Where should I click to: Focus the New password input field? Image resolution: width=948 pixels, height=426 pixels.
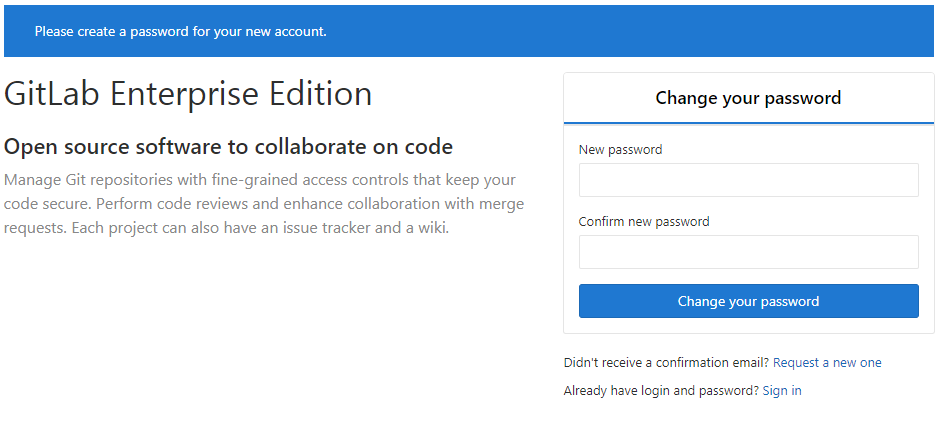point(748,180)
